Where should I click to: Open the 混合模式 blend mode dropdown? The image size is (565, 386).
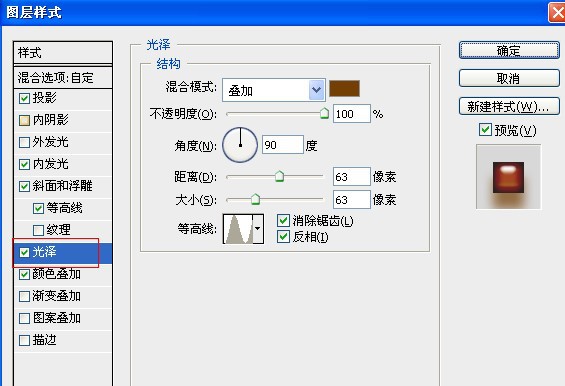point(274,90)
